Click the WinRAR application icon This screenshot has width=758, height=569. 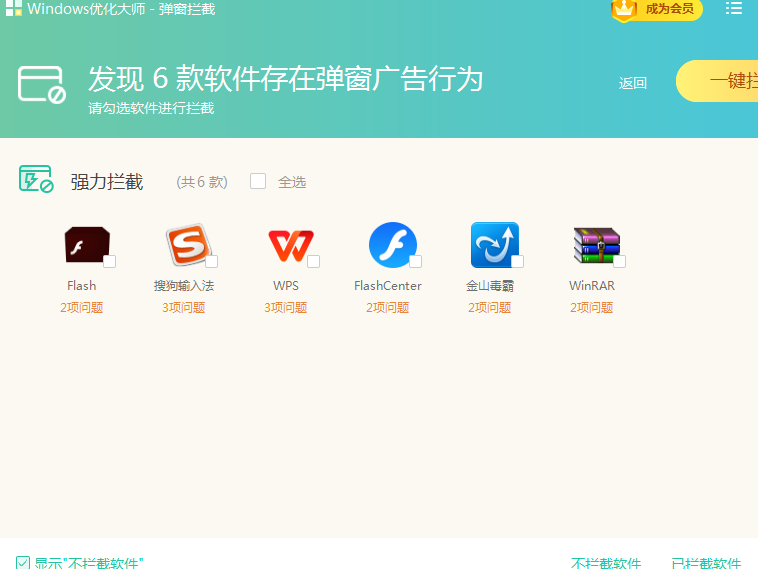(x=595, y=245)
